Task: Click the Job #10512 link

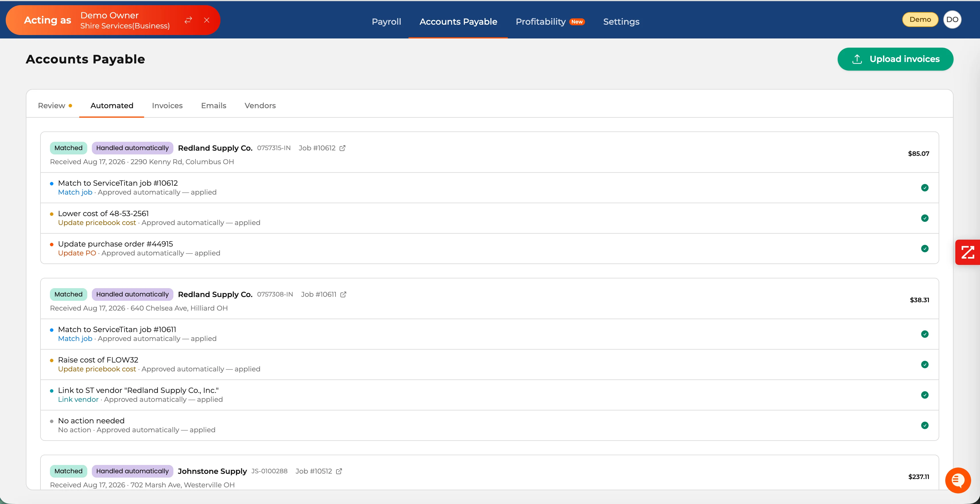Action: click(x=313, y=471)
